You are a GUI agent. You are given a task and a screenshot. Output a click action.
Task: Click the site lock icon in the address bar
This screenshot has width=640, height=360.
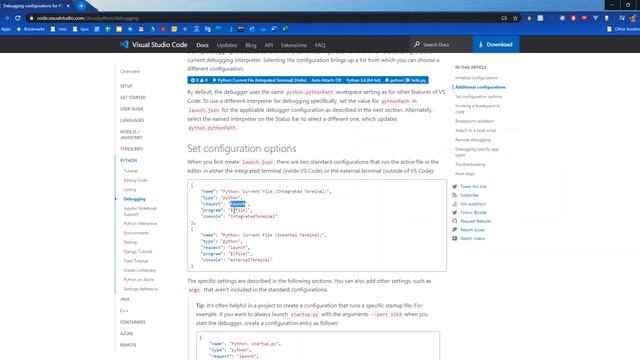[x=31, y=18]
